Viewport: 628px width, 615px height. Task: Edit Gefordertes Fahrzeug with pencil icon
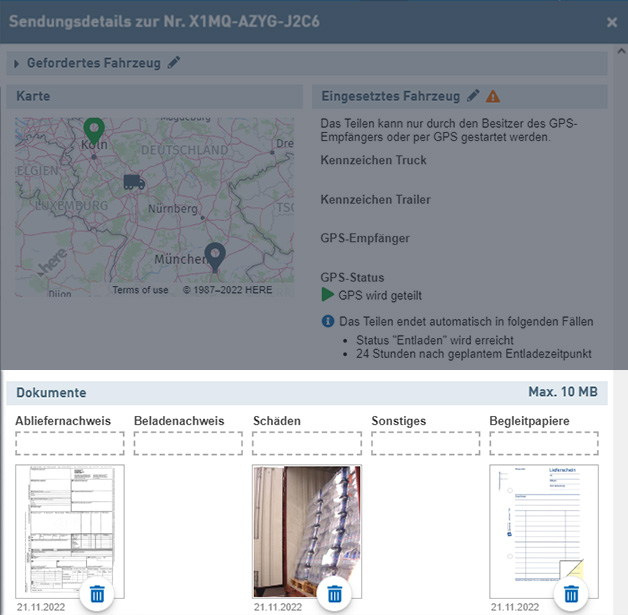(x=175, y=63)
